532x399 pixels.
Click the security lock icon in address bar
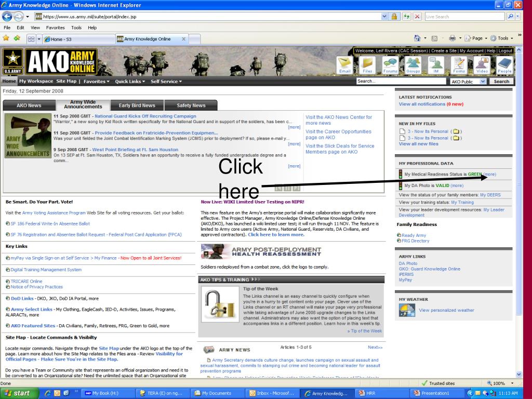(394, 16)
